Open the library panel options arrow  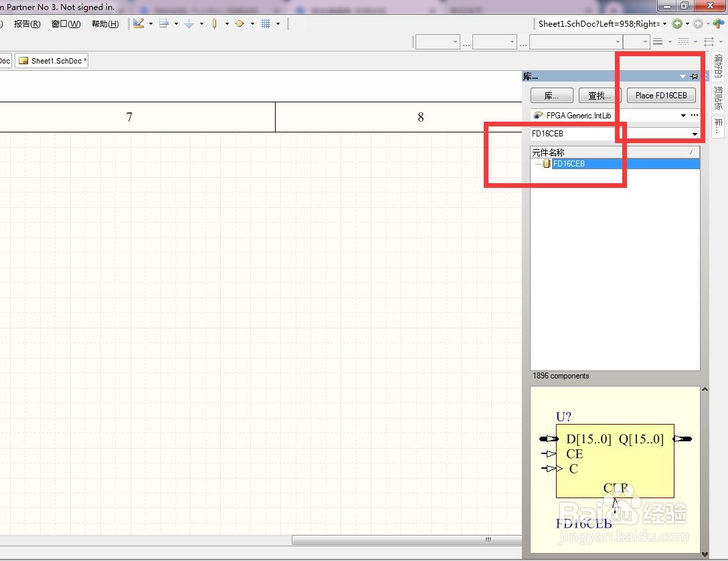(x=682, y=77)
